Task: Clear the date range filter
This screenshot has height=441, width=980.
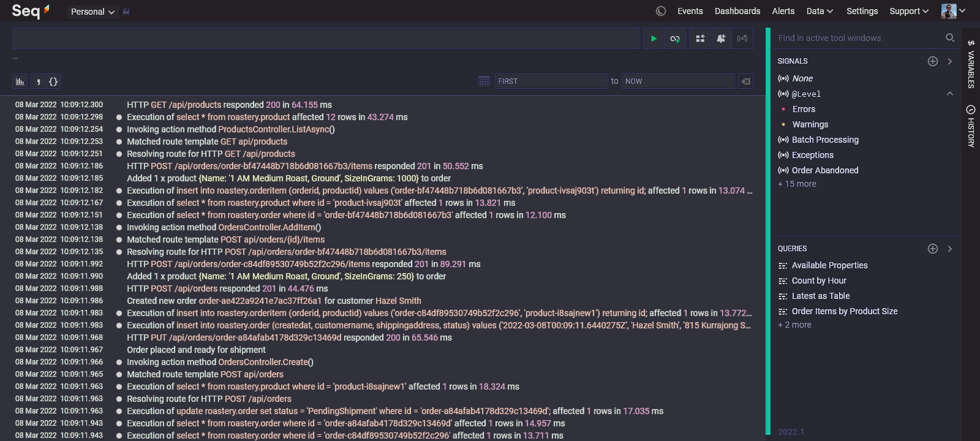Action: 746,81
